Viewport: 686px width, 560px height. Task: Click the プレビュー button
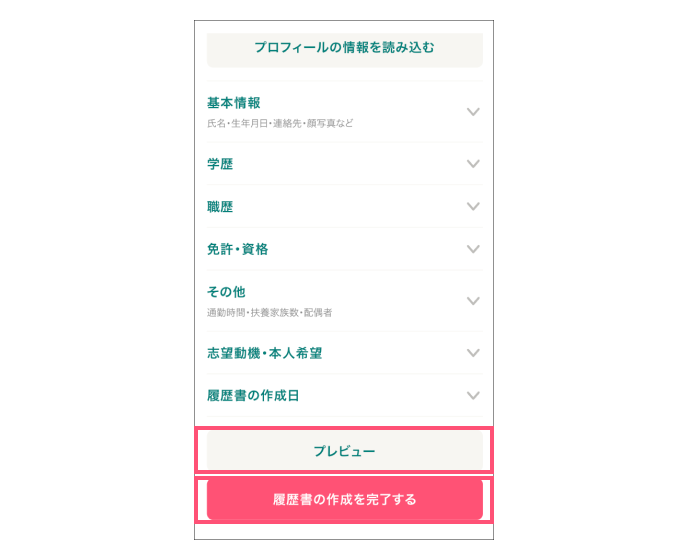[344, 451]
